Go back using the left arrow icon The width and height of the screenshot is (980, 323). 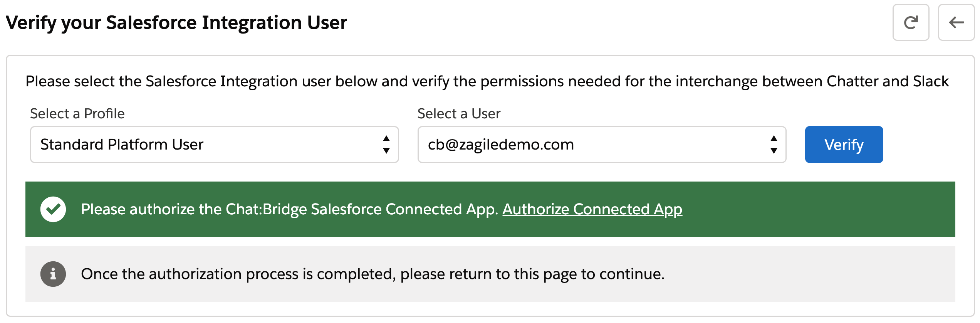pos(956,22)
